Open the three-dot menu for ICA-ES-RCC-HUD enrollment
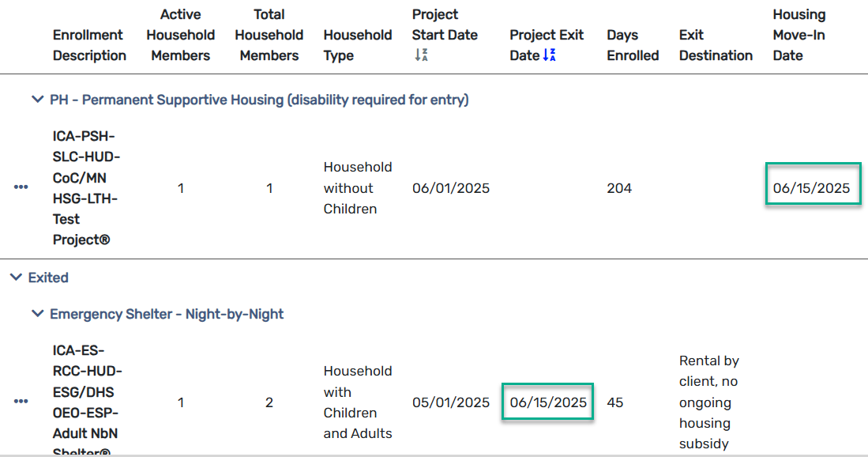The width and height of the screenshot is (868, 457). (21, 402)
